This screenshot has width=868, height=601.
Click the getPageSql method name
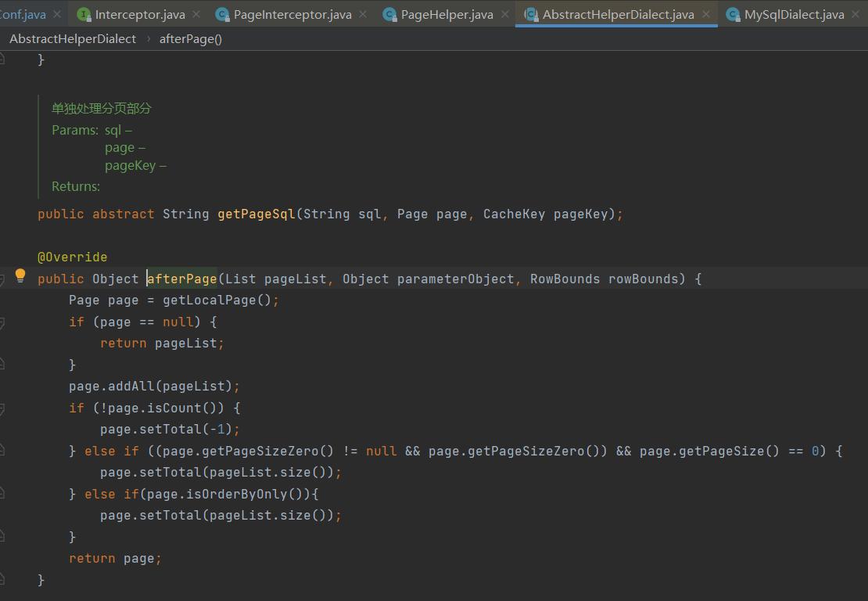pyautogui.click(x=256, y=214)
